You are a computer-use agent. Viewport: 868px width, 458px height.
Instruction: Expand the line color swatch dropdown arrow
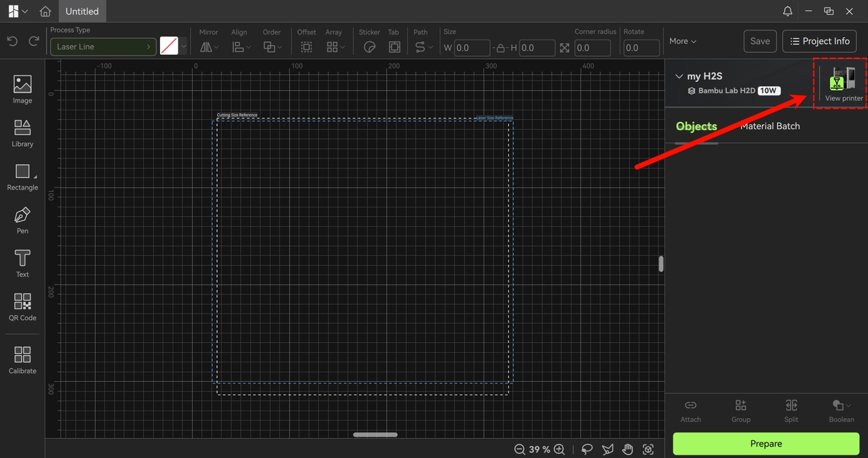pos(183,47)
